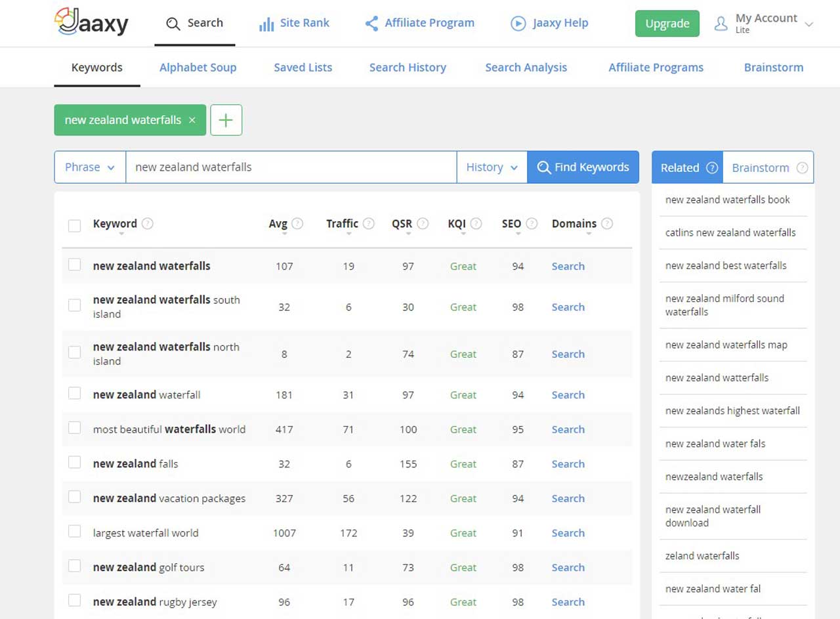Click the green Upgrade button
Image resolution: width=840 pixels, height=619 pixels.
point(667,24)
